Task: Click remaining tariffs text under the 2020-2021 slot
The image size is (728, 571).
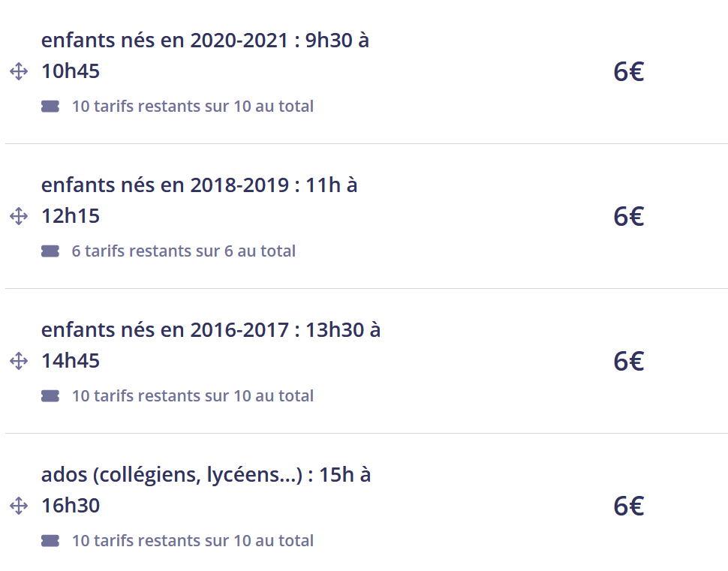Action: [x=193, y=107]
